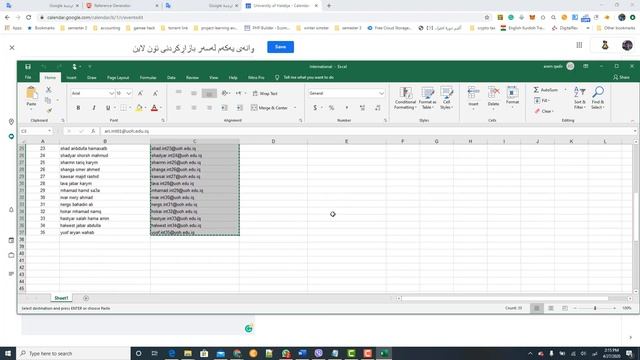Switch to the Insert ribbon tab

point(71,77)
